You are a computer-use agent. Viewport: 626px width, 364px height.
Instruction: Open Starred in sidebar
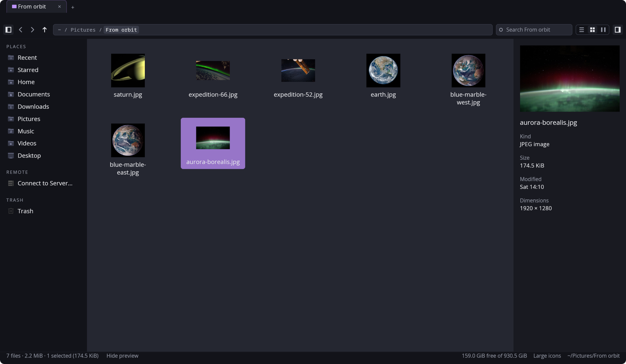click(43, 70)
